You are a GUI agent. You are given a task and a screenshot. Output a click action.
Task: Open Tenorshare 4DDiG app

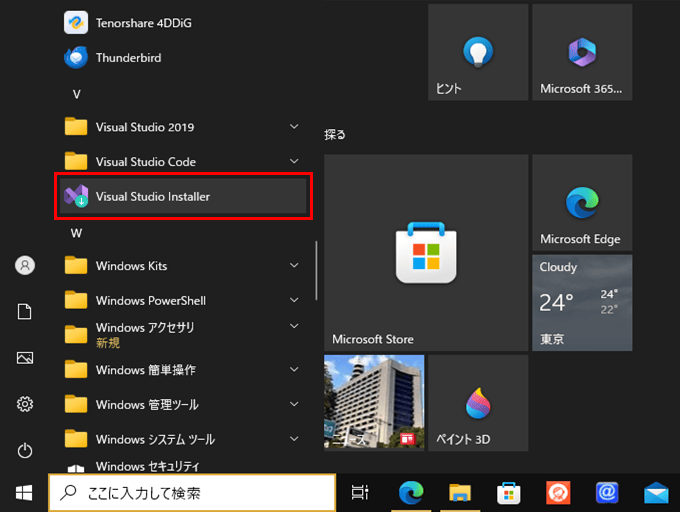[145, 21]
